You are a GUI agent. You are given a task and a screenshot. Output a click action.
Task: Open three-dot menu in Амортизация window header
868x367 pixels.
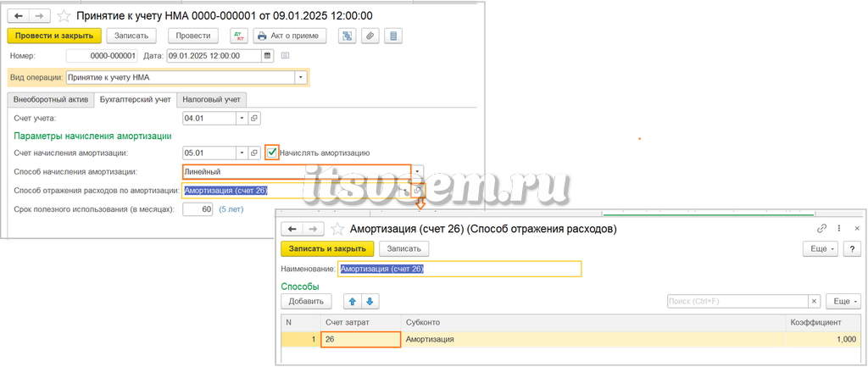(840, 229)
